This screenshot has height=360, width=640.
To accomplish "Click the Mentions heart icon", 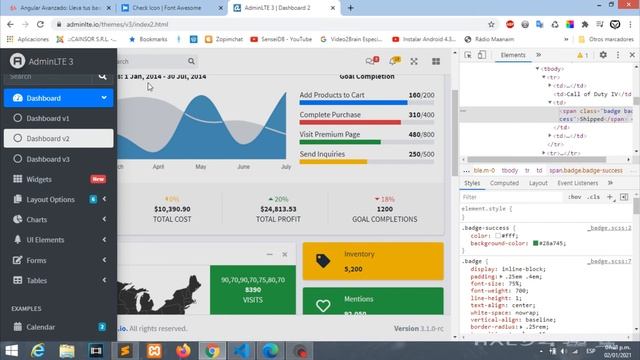I will [x=323, y=305].
